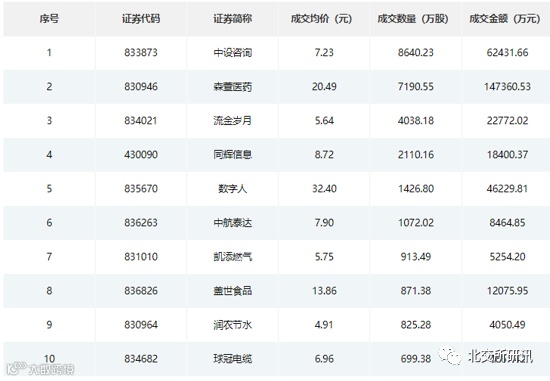Click average price 6.96
The image size is (550, 381).
[324, 359]
